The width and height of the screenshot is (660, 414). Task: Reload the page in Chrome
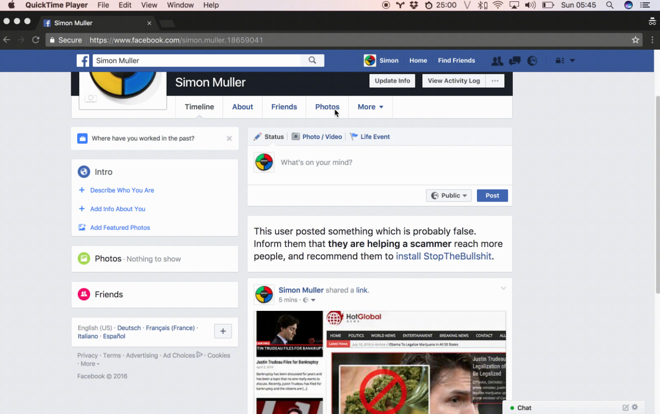point(36,40)
